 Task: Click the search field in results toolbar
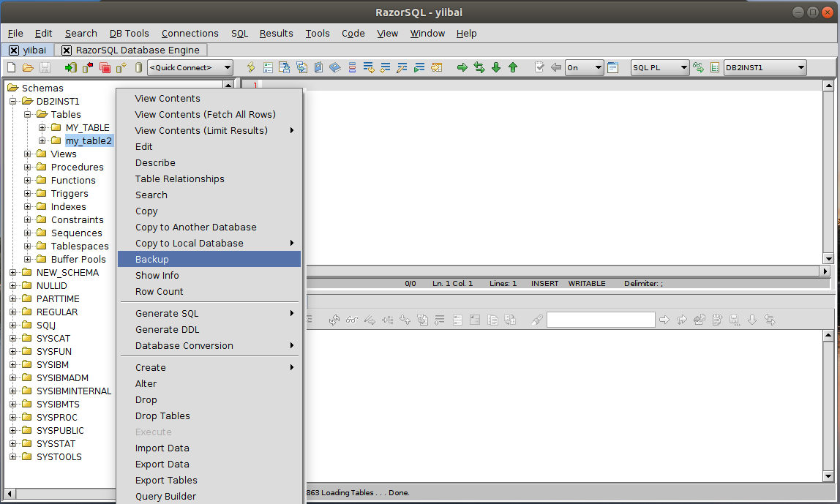600,320
